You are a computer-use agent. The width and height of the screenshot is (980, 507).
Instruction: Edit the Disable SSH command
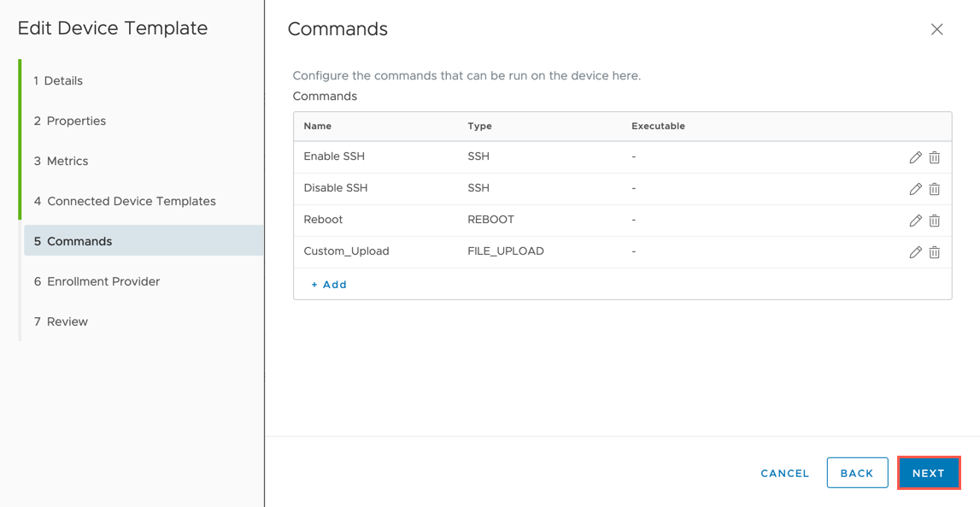(x=915, y=189)
